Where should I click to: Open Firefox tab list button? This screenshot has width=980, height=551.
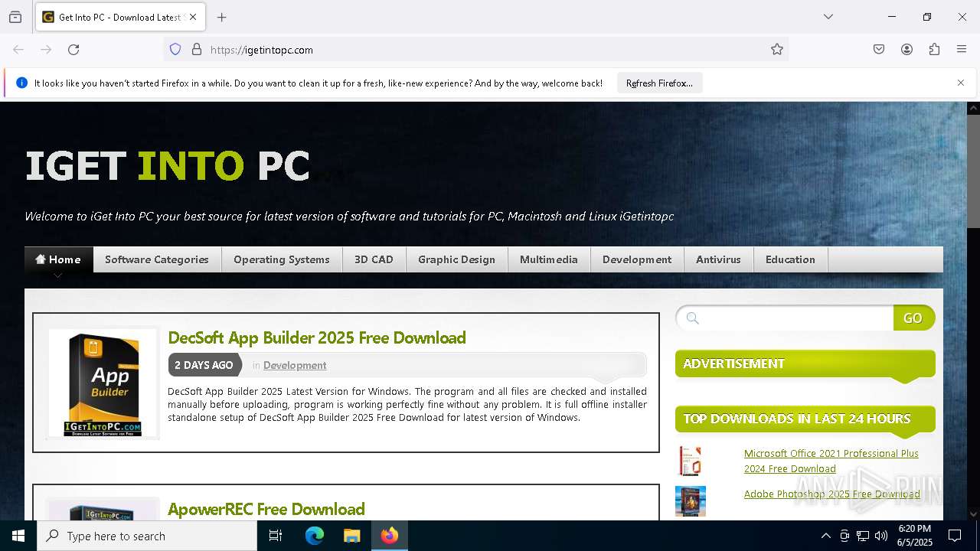[x=15, y=17]
